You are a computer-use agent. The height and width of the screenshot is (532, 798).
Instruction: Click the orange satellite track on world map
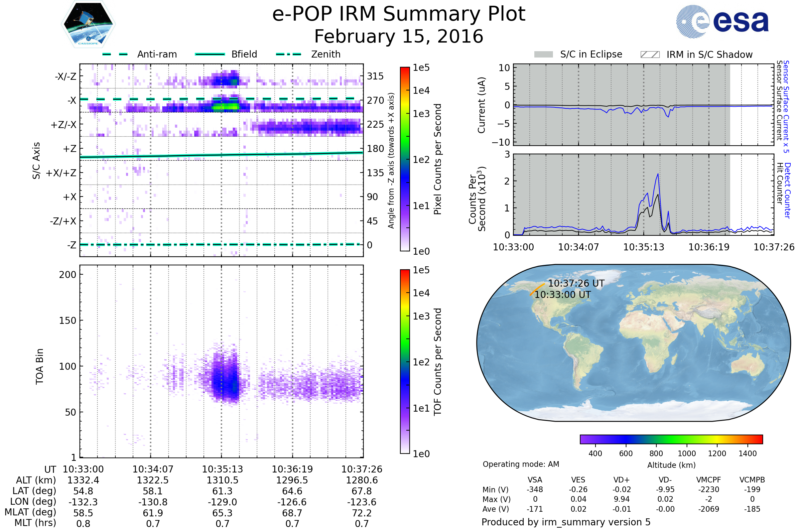(x=537, y=289)
